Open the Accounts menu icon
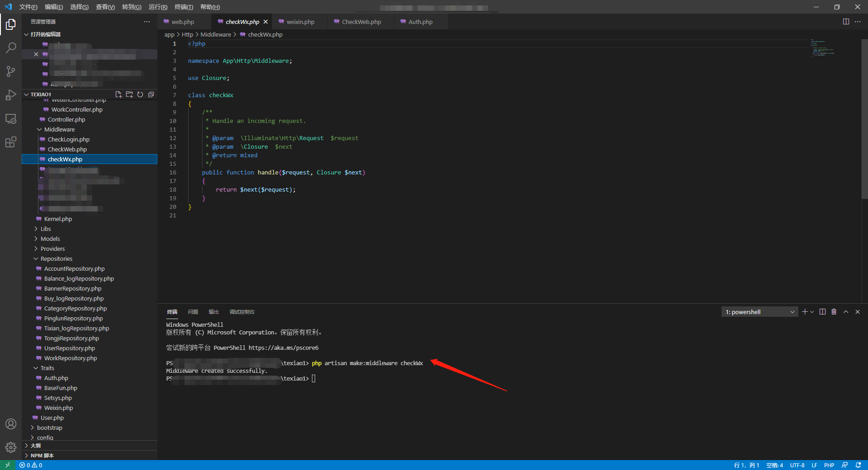The width and height of the screenshot is (868, 470). [x=11, y=424]
